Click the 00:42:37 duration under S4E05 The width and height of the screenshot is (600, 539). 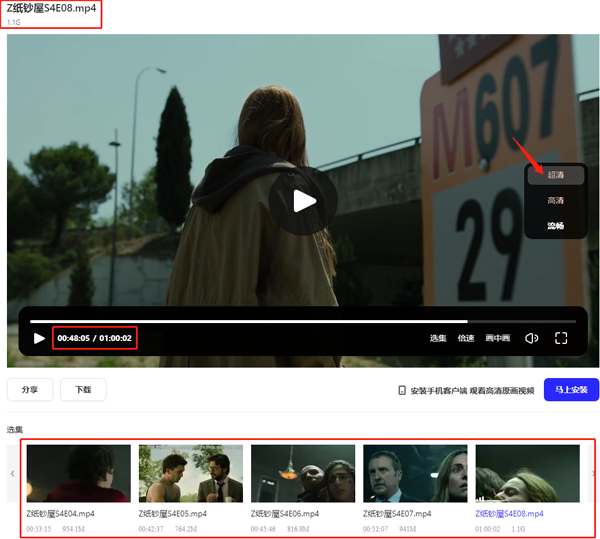[151, 529]
